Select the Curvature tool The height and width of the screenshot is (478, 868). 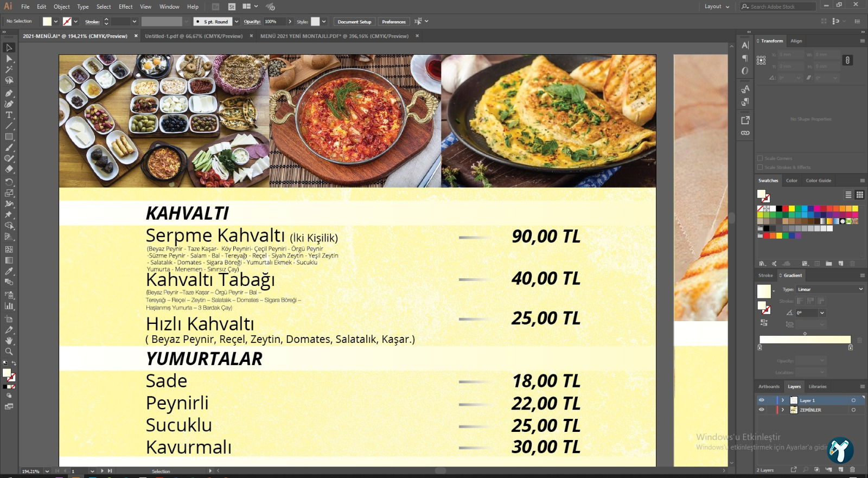pos(9,104)
